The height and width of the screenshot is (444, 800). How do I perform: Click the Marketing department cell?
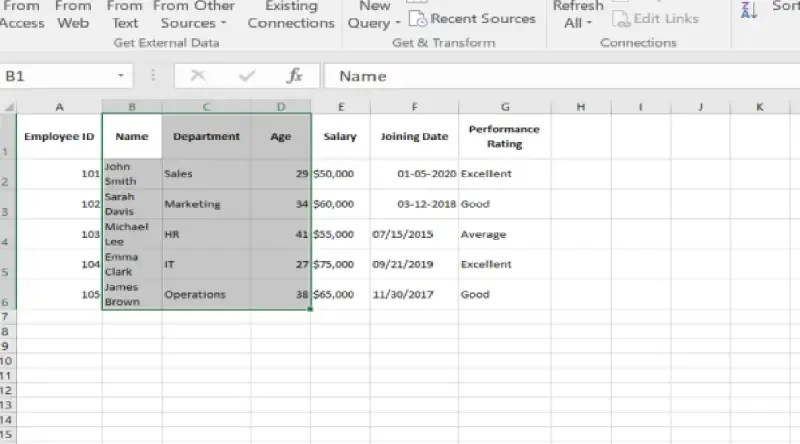[x=207, y=204]
